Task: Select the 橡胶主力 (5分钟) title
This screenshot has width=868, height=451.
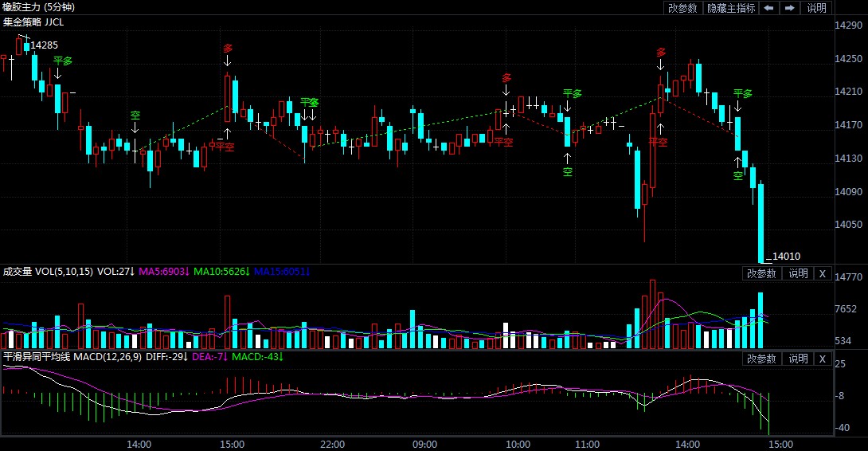Action: point(39,7)
